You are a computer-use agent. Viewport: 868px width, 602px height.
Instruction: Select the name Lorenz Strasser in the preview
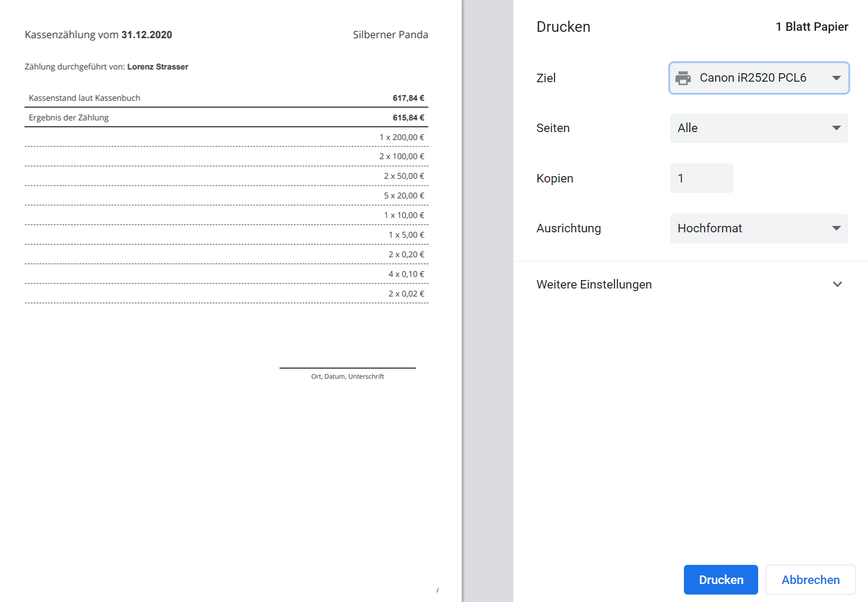158,67
